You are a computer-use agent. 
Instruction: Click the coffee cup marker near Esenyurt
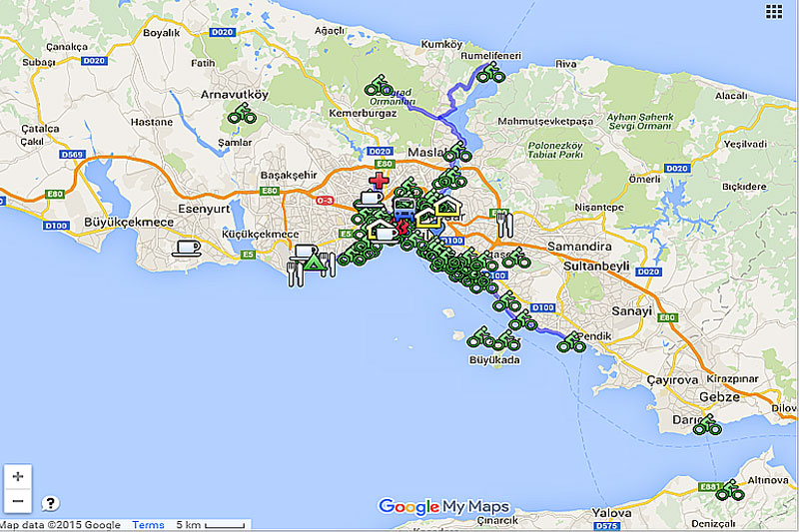click(x=186, y=247)
